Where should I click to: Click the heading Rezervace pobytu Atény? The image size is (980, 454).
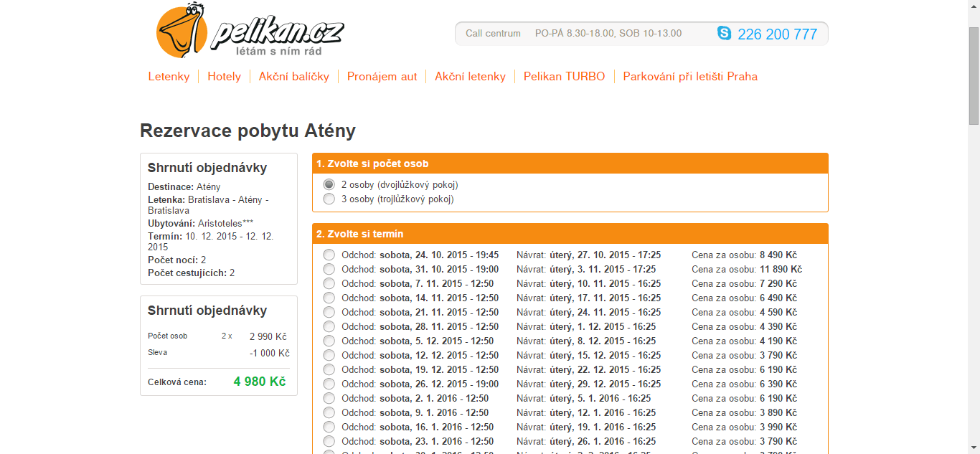click(248, 131)
